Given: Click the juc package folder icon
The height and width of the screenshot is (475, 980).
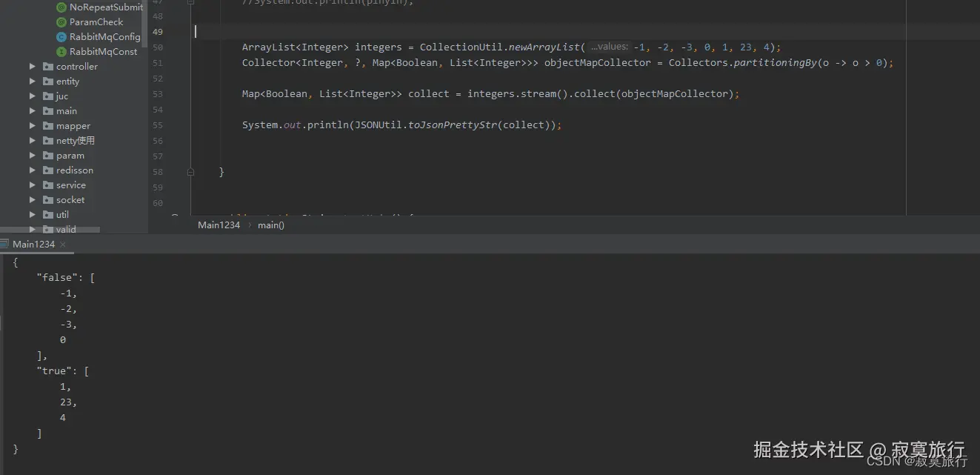Looking at the screenshot, I should 47,96.
